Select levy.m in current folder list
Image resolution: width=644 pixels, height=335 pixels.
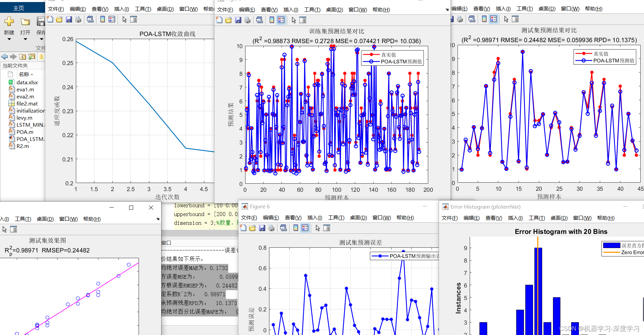pos(24,118)
